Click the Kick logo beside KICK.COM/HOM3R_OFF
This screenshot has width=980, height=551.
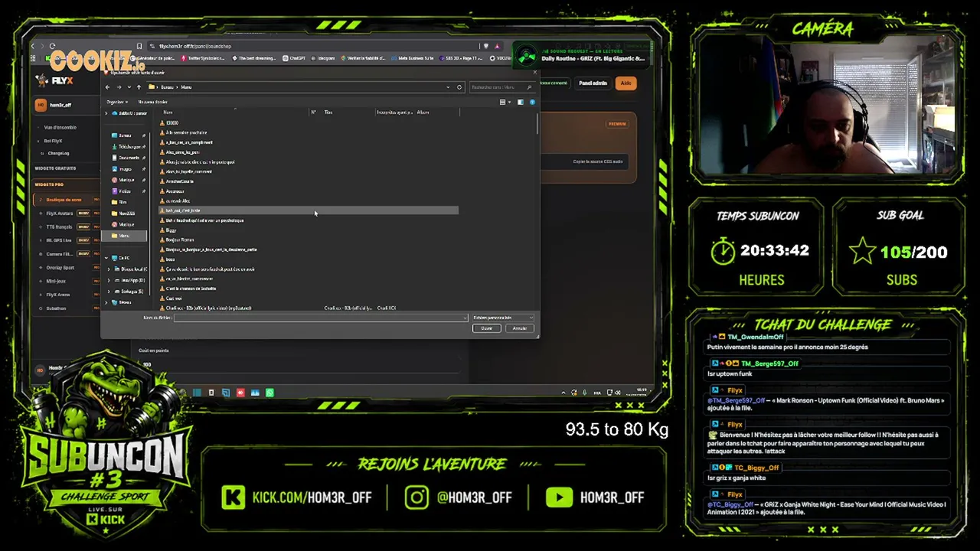234,497
